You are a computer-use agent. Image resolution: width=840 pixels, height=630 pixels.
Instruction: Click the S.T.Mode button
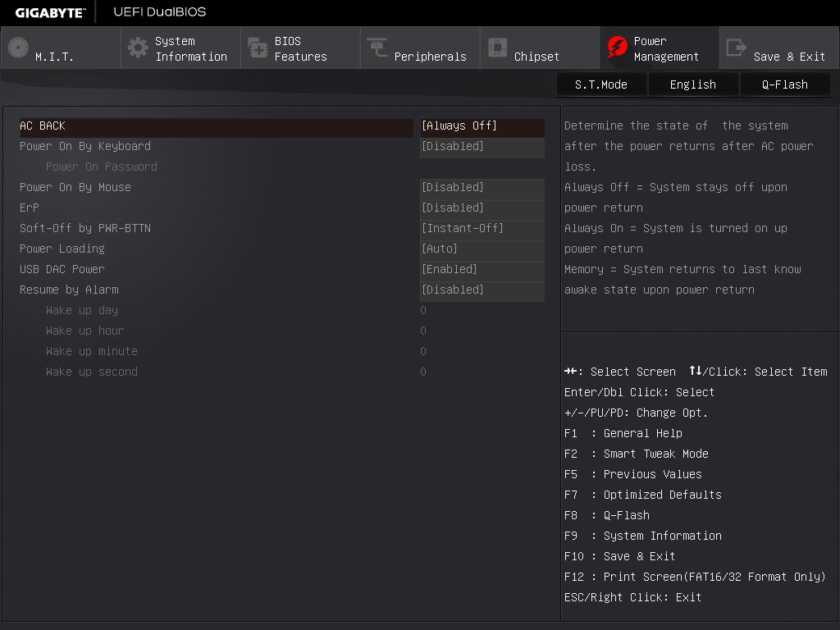(601, 84)
